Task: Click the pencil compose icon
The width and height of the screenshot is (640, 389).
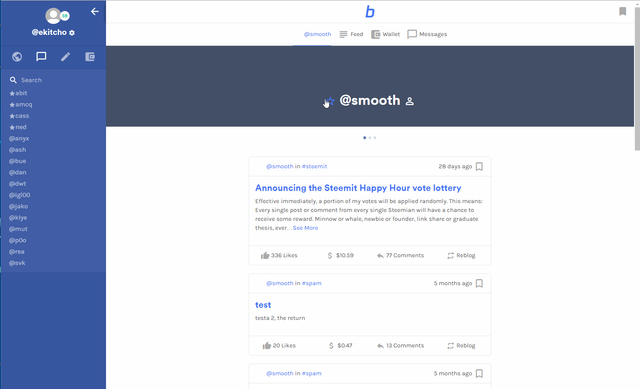Action: pyautogui.click(x=65, y=57)
